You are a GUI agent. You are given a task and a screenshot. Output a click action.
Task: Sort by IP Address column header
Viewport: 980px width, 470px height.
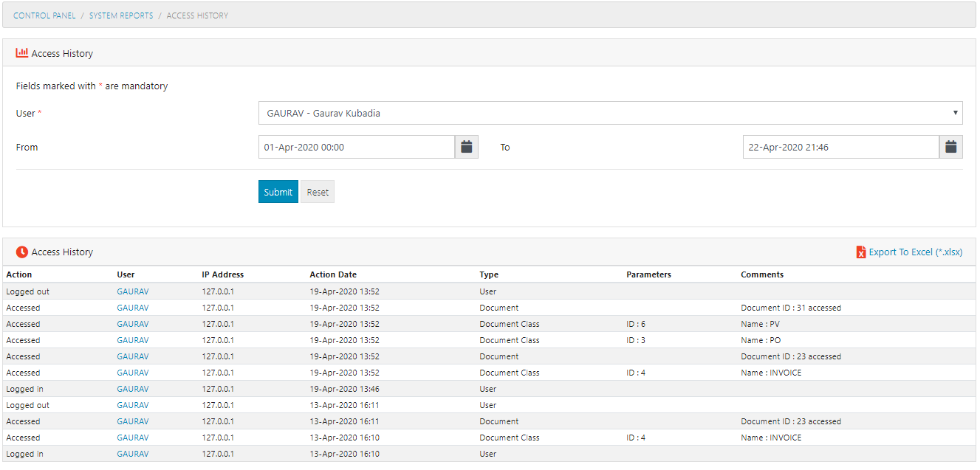pyautogui.click(x=222, y=274)
